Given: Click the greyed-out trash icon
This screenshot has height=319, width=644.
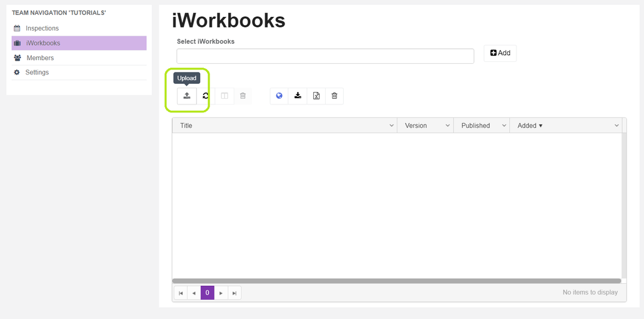Looking at the screenshot, I should click(243, 96).
